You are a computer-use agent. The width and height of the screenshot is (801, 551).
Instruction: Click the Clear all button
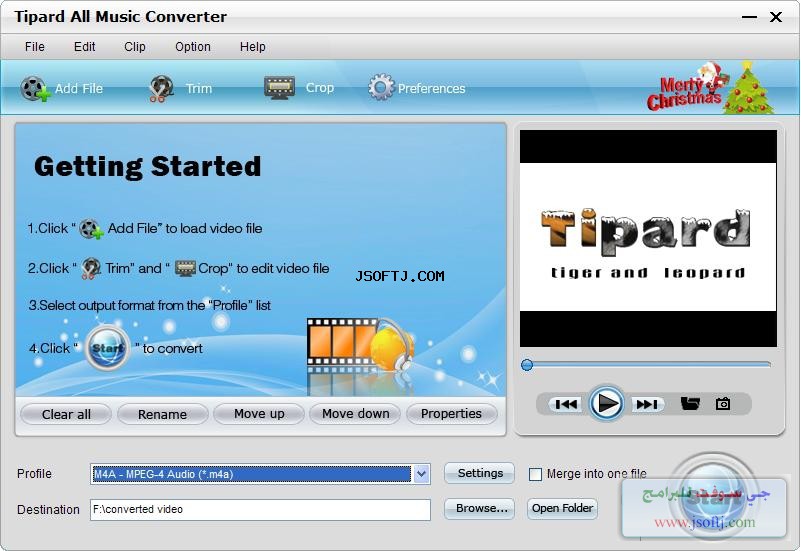66,414
